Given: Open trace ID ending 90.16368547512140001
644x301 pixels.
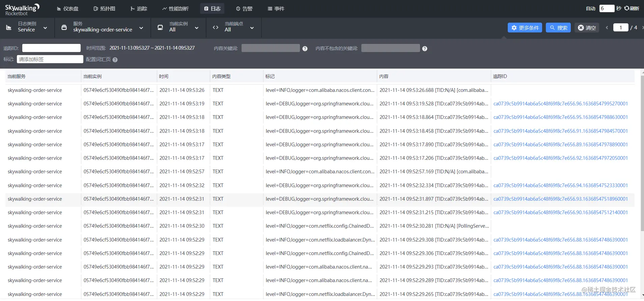Looking at the screenshot, I should tap(560, 212).
